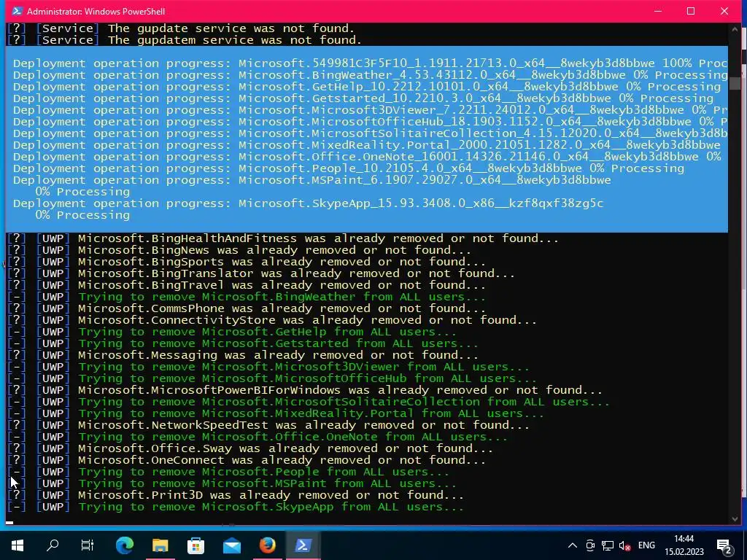Click 'Trying to remove Microsoft.MixedReality.Portal' line
747x560 pixels.
tap(276, 413)
